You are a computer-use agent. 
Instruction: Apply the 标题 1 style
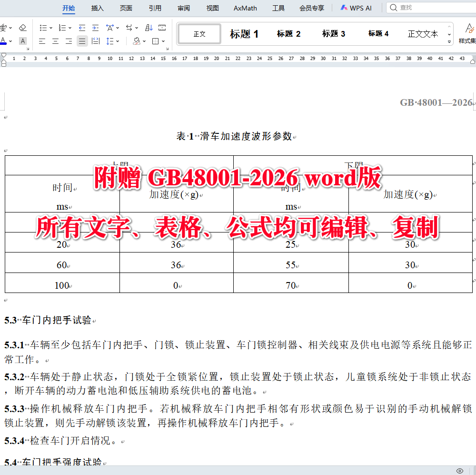(243, 34)
